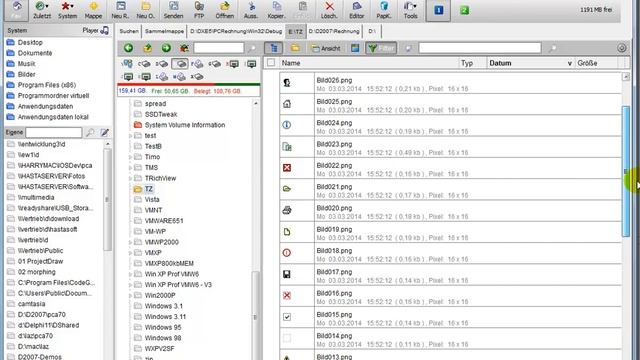Image resolution: width=640 pixels, height=360 pixels.
Task: Open the Papk. recycle bin icon
Action: [384, 10]
